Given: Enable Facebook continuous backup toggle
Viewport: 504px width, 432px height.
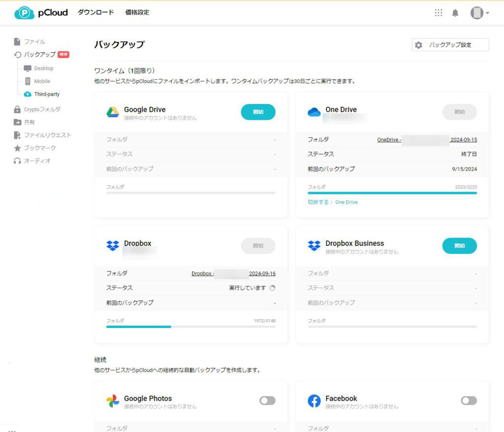Looking at the screenshot, I should point(469,400).
